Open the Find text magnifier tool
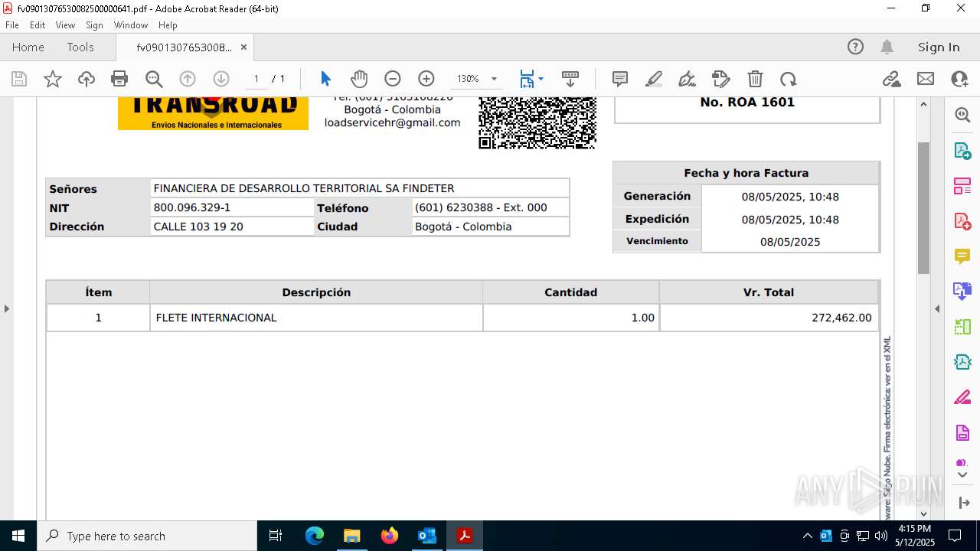Viewport: 980px width, 551px height. point(154,79)
